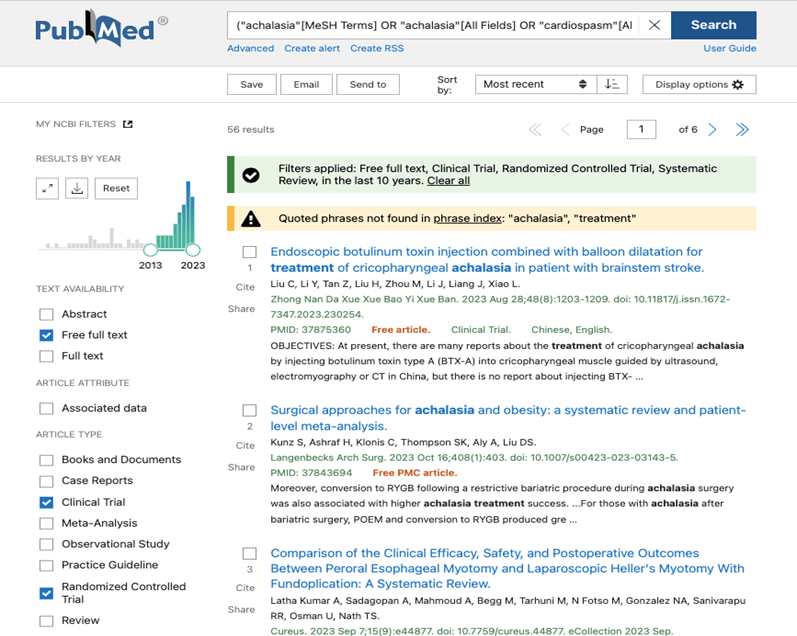The image size is (797, 636).
Task: Click the page number input field
Action: (641, 129)
